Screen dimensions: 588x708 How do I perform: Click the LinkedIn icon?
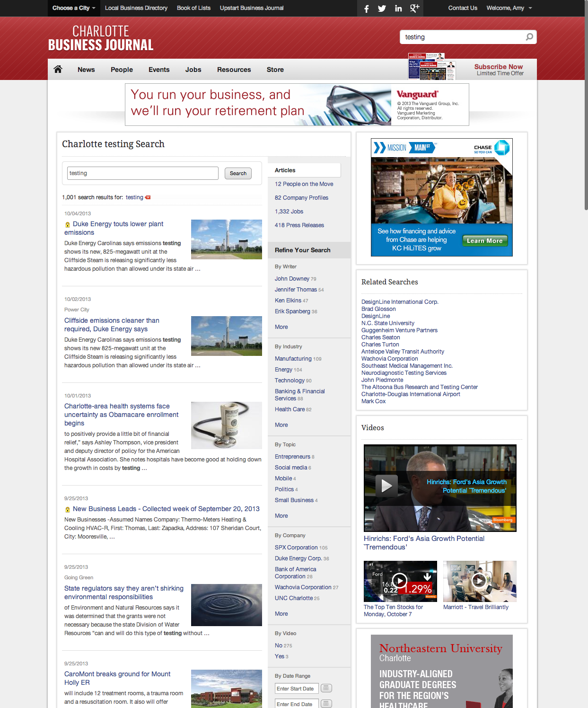click(x=398, y=8)
